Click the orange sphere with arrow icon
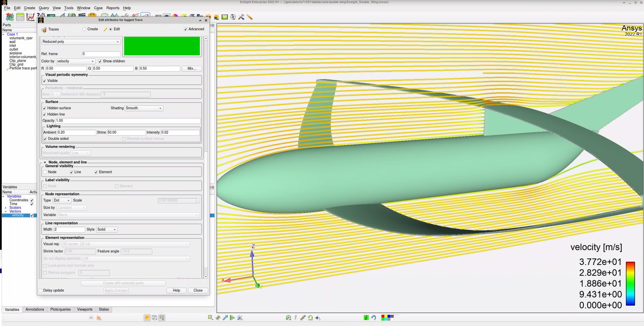 (x=216, y=17)
